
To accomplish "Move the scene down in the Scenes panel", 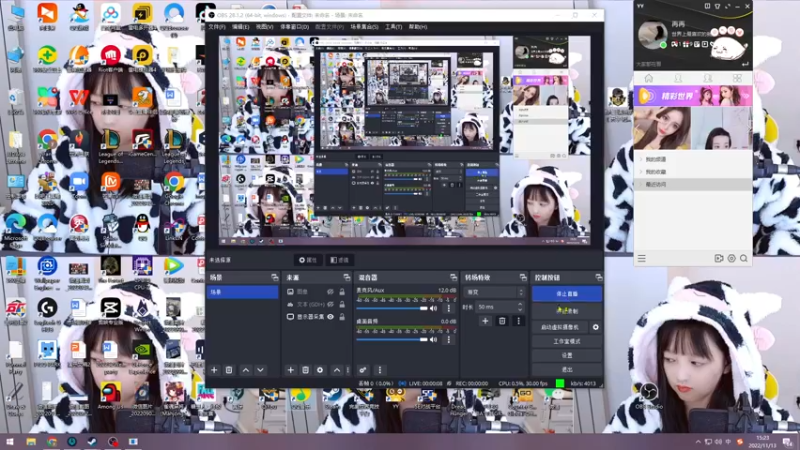I will 260,370.
